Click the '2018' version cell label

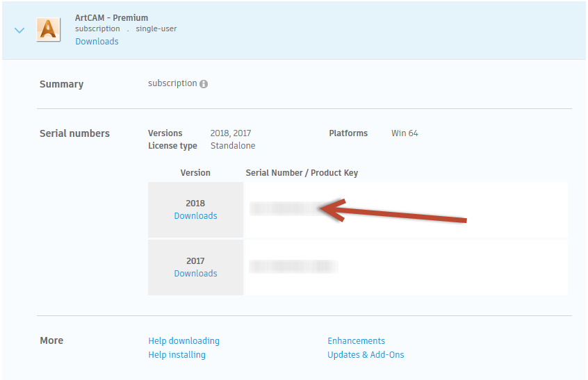[x=195, y=204]
